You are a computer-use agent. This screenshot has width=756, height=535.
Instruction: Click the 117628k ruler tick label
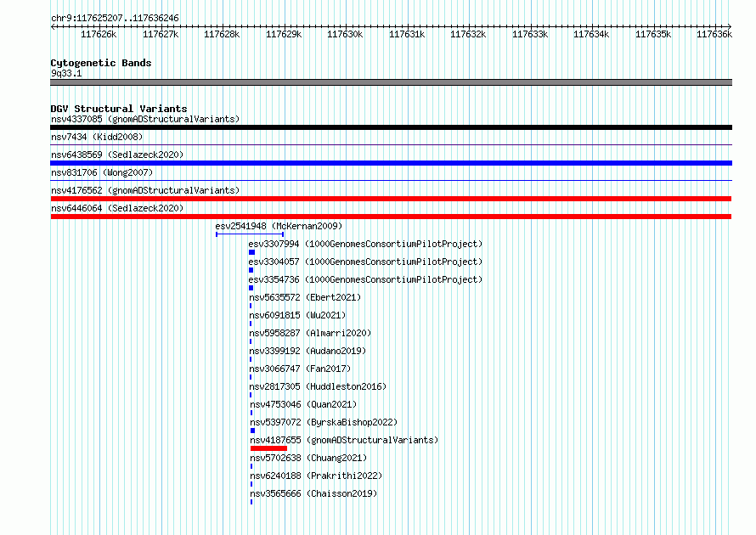click(222, 35)
